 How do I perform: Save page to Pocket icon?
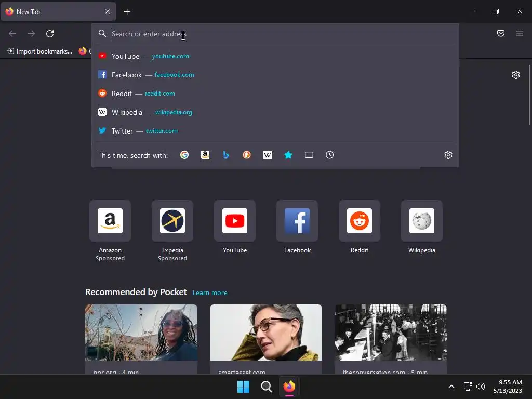500,33
